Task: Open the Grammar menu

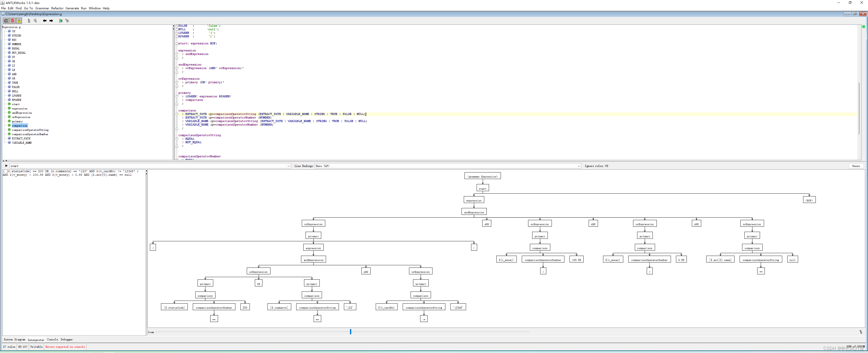Action: 42,8
